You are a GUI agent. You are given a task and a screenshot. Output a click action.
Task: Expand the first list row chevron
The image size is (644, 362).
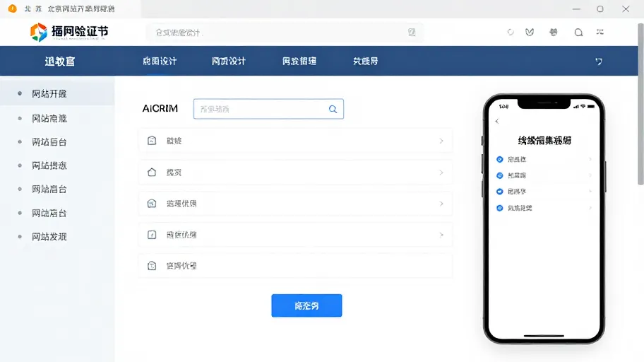tap(441, 141)
